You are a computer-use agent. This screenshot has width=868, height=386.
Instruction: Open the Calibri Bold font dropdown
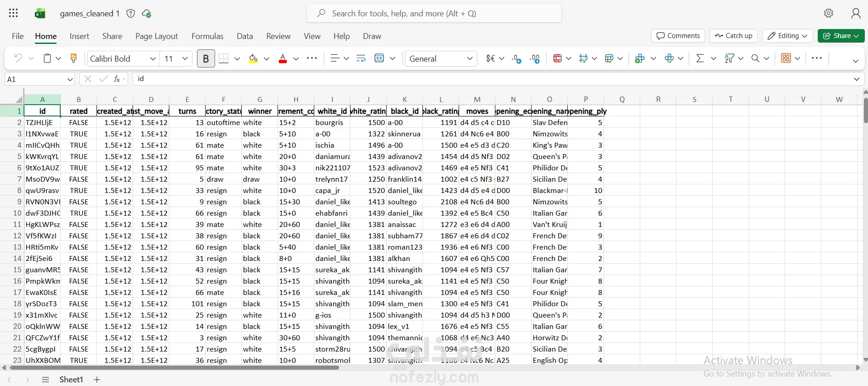[x=153, y=58]
